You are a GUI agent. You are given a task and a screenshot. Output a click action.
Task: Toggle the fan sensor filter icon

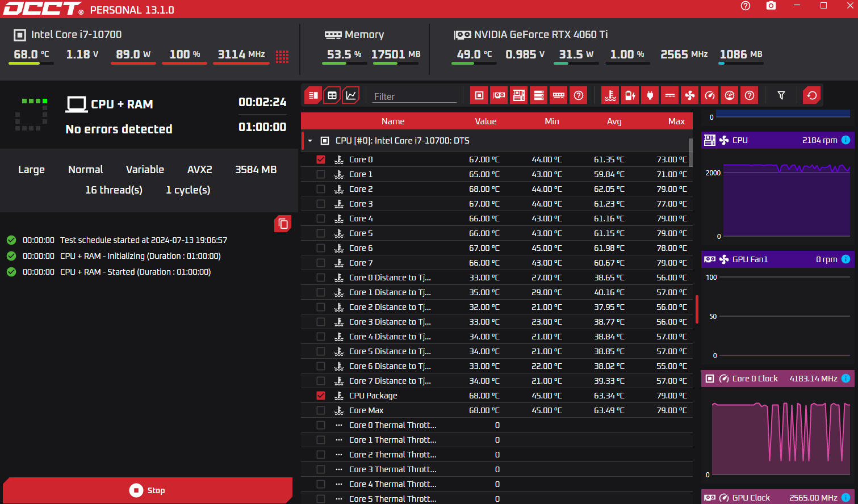[x=690, y=95]
